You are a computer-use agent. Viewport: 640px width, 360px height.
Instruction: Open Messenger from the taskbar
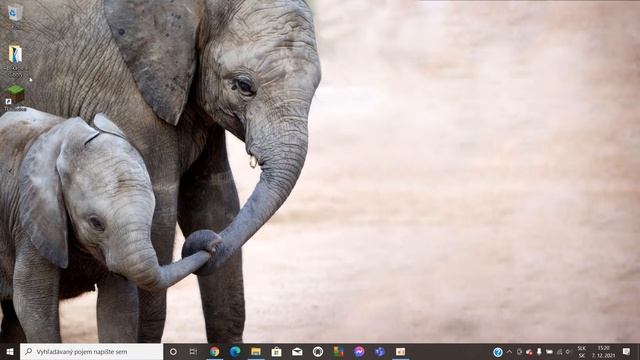[359, 351]
